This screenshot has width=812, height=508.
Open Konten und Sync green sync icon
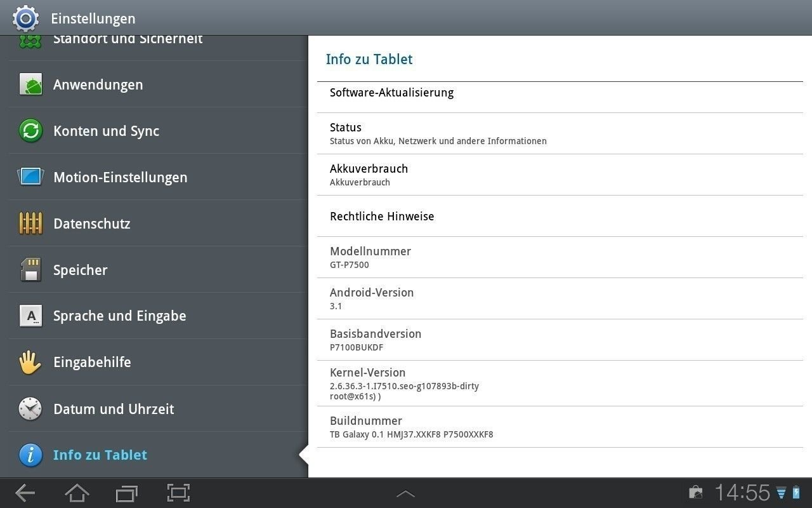coord(30,131)
